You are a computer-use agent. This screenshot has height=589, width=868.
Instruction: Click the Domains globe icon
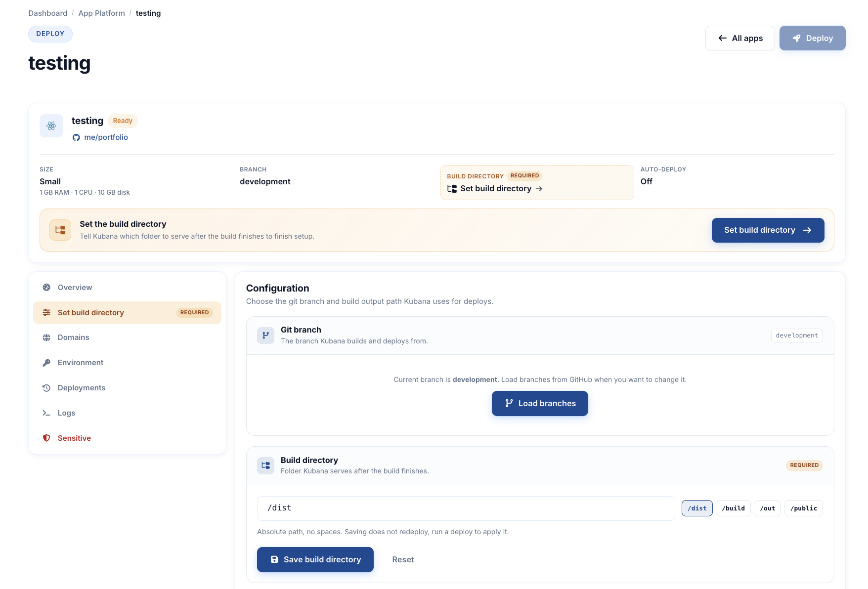(46, 337)
